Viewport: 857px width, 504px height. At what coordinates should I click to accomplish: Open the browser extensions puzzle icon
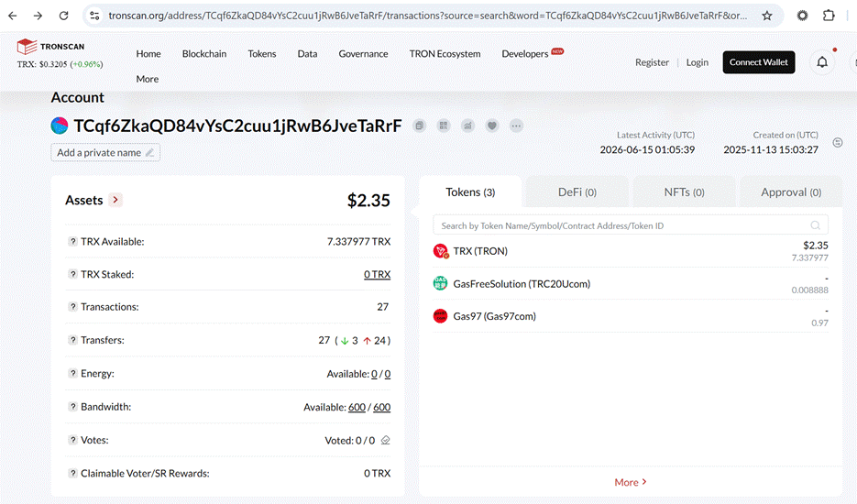click(829, 16)
